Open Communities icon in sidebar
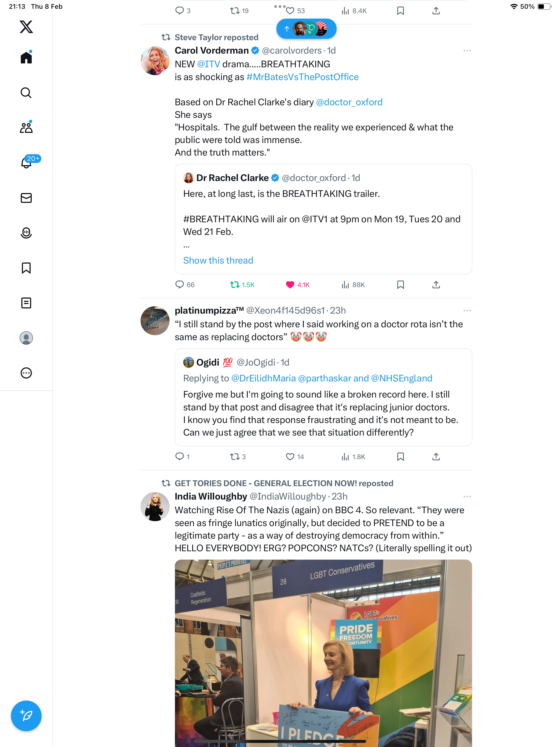 [x=26, y=127]
